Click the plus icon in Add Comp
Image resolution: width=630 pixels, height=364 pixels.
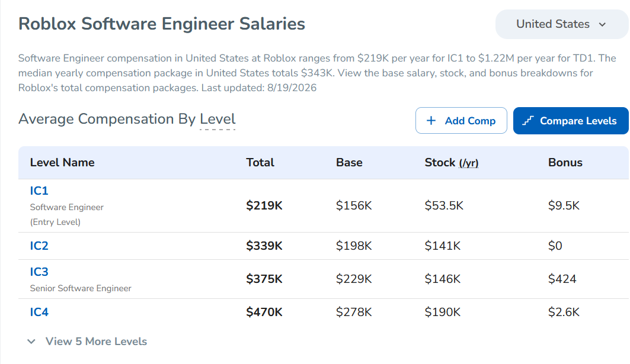(x=431, y=120)
